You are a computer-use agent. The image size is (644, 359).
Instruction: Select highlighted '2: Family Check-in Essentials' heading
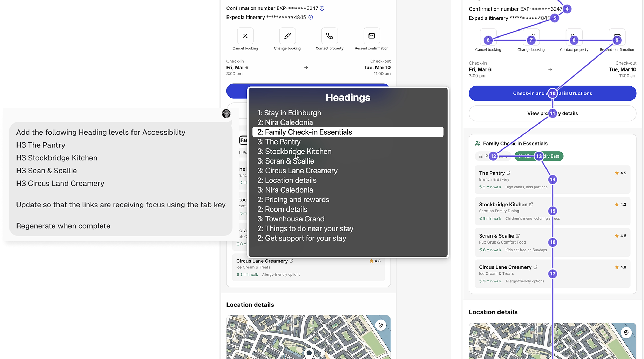(348, 132)
